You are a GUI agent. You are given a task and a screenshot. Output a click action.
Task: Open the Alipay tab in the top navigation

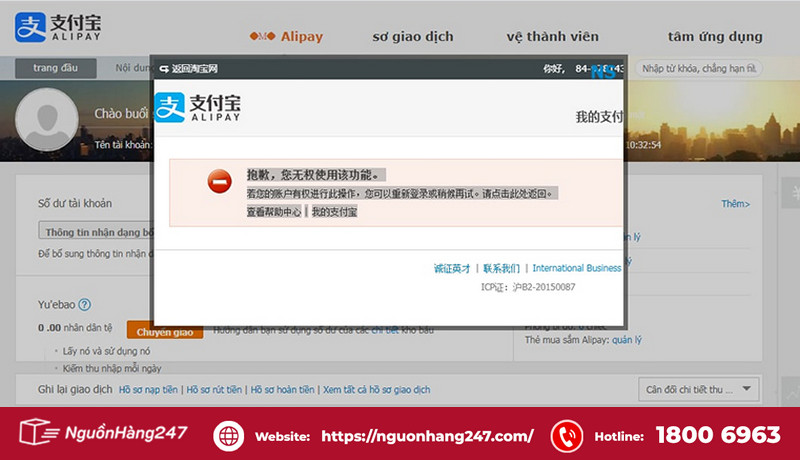pos(286,36)
